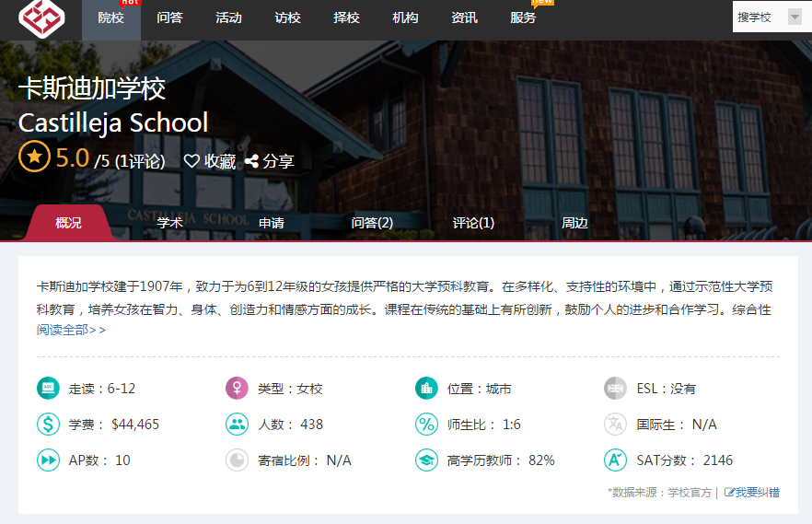The width and height of the screenshot is (812, 524).
Task: Open the 院校 menu
Action: 111,18
